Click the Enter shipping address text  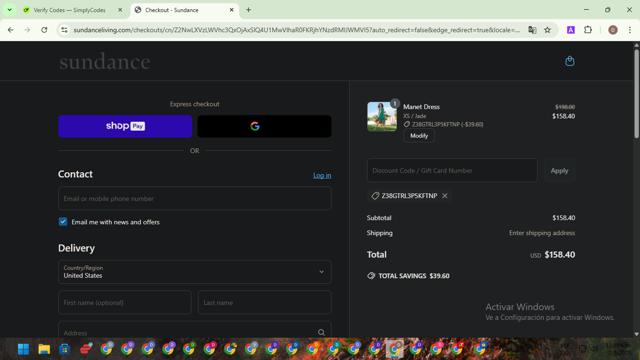(x=542, y=233)
